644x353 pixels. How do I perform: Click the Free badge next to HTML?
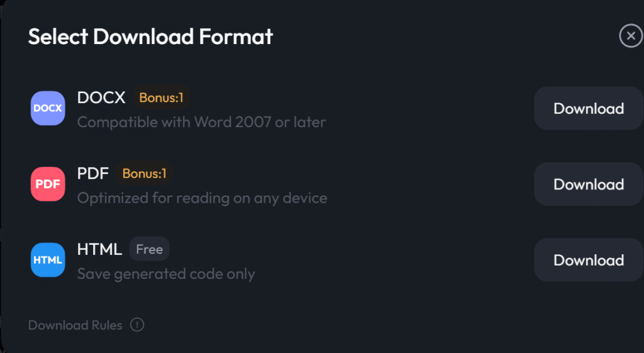149,249
